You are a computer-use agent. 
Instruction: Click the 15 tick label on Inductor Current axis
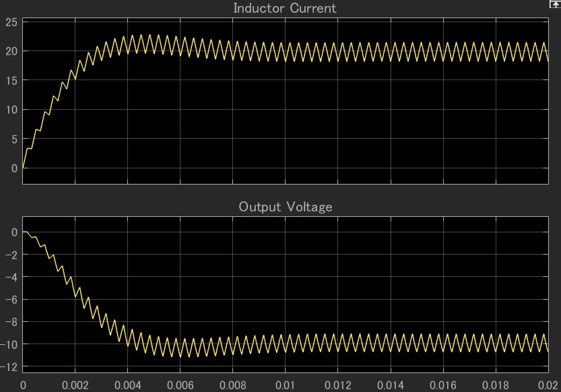(x=11, y=80)
